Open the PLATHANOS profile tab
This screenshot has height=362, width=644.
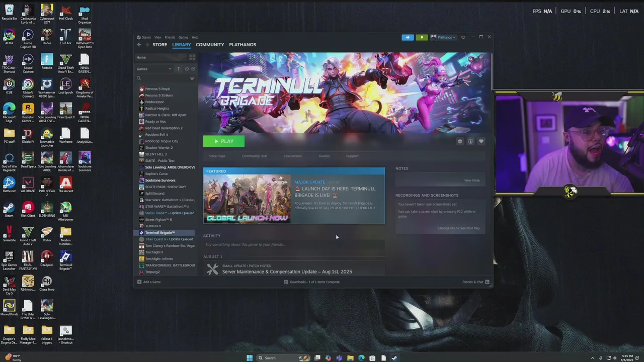click(x=243, y=45)
